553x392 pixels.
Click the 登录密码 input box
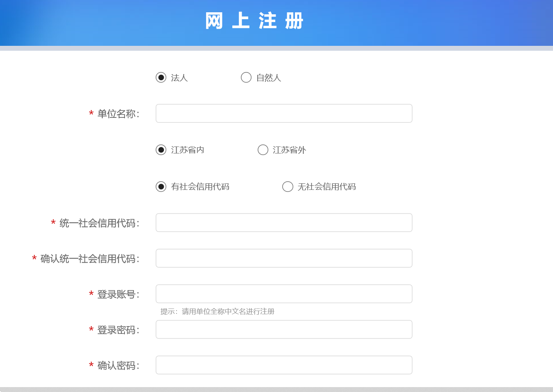284,329
